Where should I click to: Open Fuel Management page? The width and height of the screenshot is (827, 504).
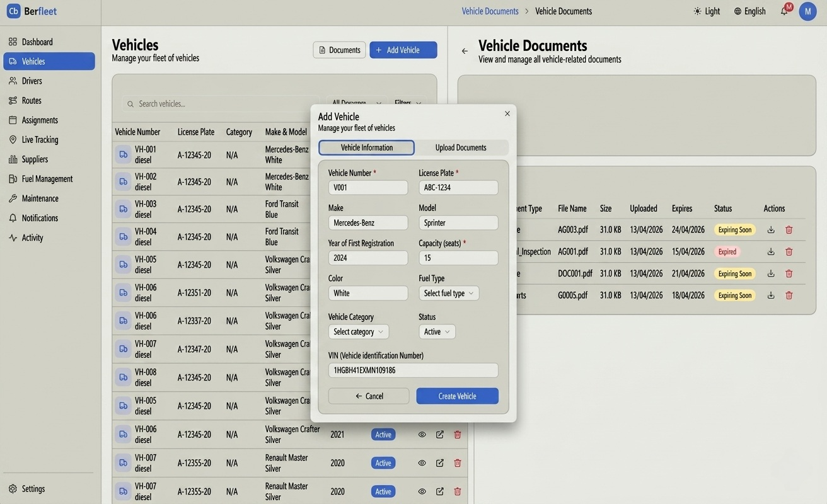pyautogui.click(x=49, y=179)
